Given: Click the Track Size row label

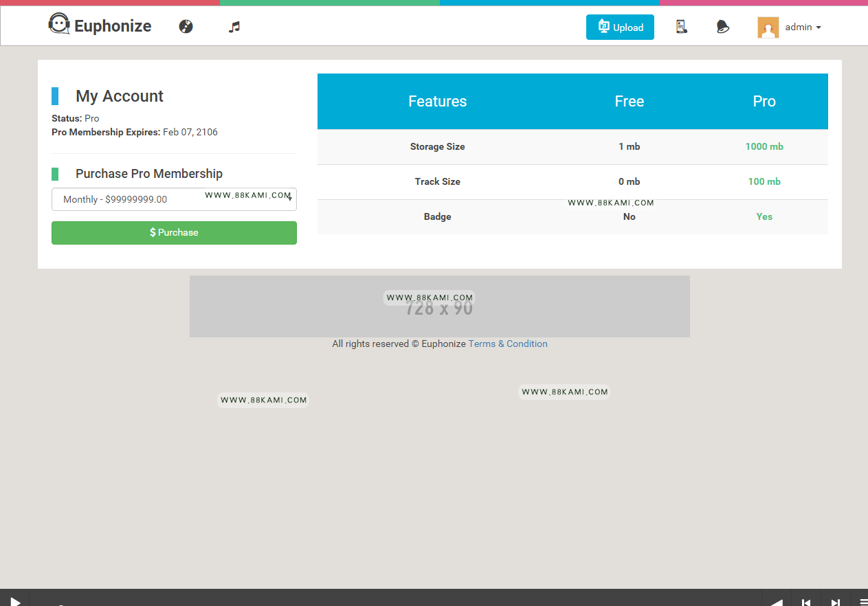Looking at the screenshot, I should tap(438, 181).
